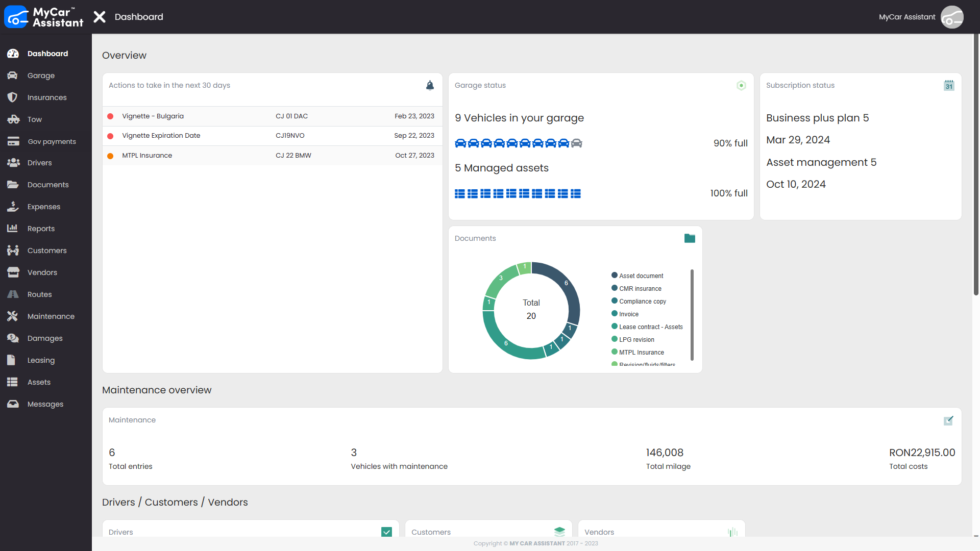Click the bell icon in Actions card
980x551 pixels.
pos(430,85)
